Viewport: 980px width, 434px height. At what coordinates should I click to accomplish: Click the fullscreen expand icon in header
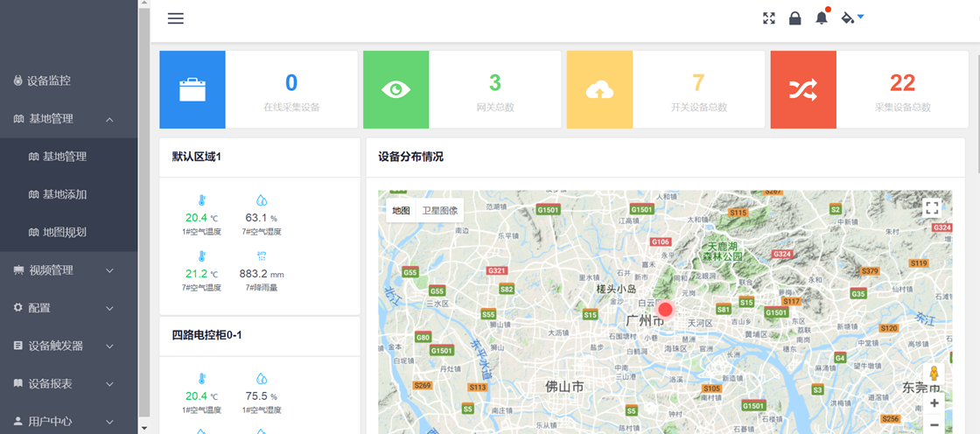(769, 18)
